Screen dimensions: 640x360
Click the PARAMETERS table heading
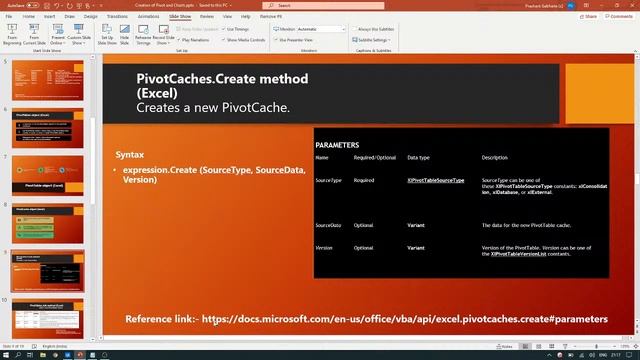click(337, 145)
